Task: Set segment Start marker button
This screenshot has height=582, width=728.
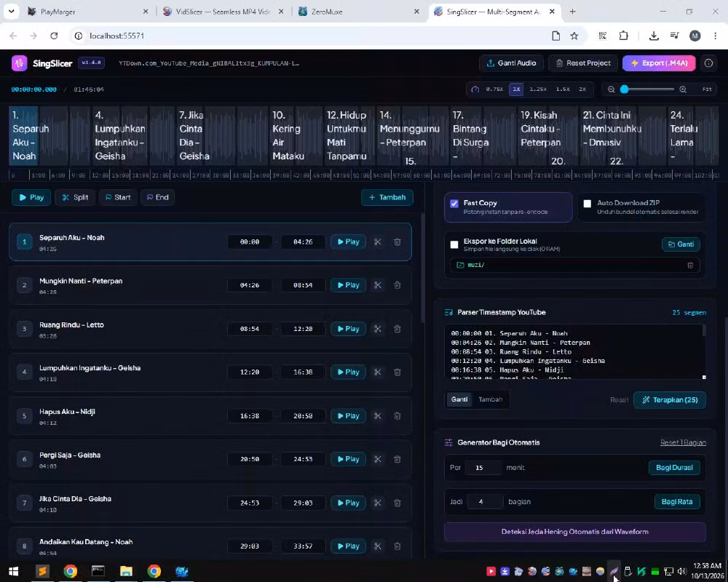Action: [118, 197]
